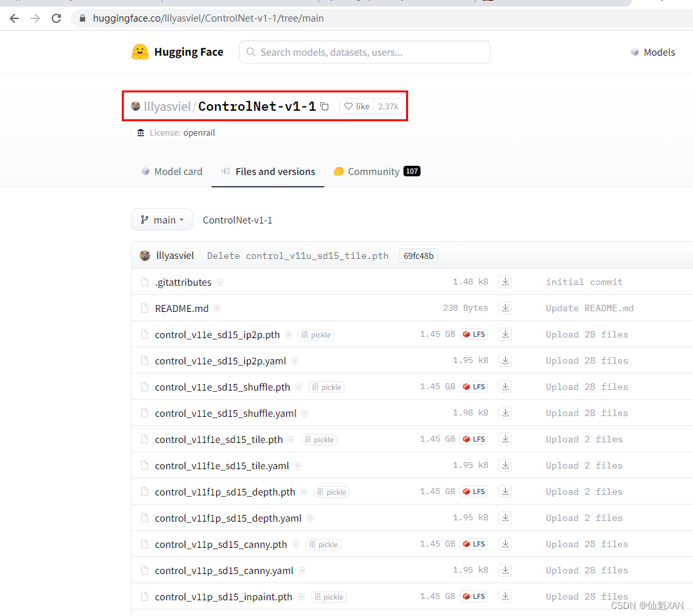This screenshot has height=616, width=693.
Task: Copy the ControlNet-v1-1 repository name
Action: pos(324,106)
